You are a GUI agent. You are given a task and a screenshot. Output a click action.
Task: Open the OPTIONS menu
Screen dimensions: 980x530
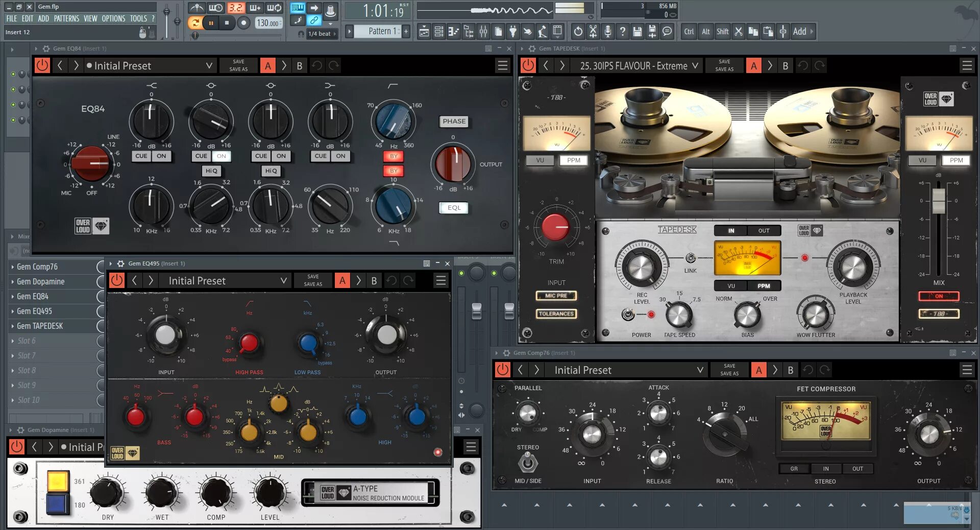(113, 18)
